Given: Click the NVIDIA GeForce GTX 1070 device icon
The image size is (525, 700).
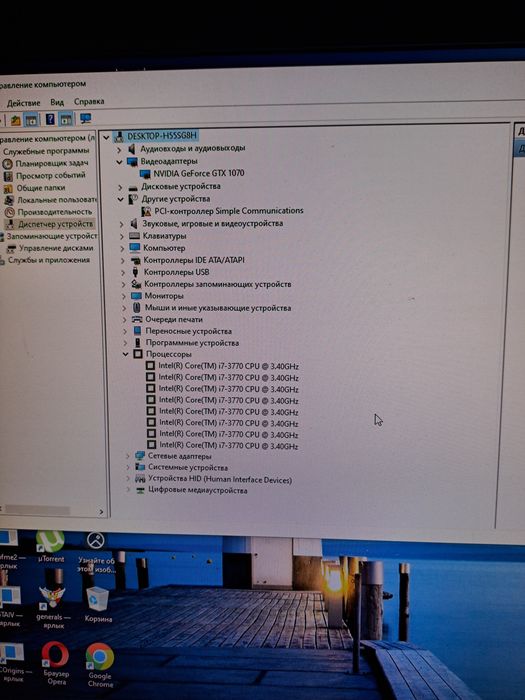Looking at the screenshot, I should point(145,174).
